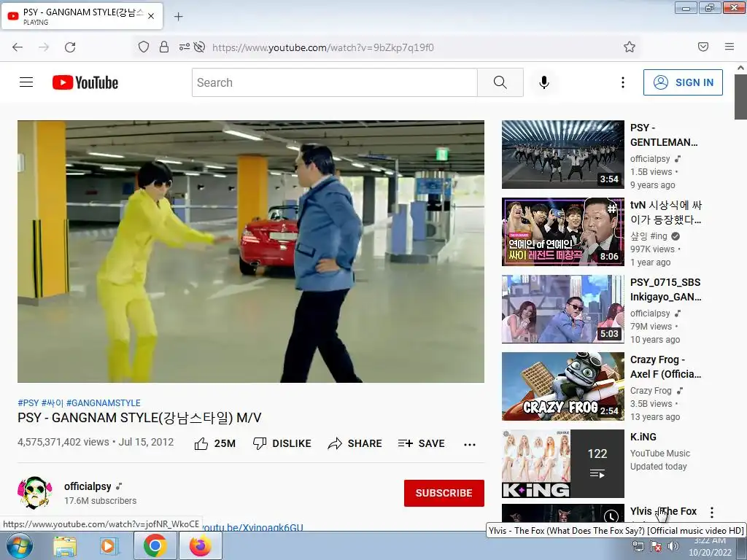The width and height of the screenshot is (747, 560).
Task: Open the Windows Start menu
Action: [x=20, y=545]
